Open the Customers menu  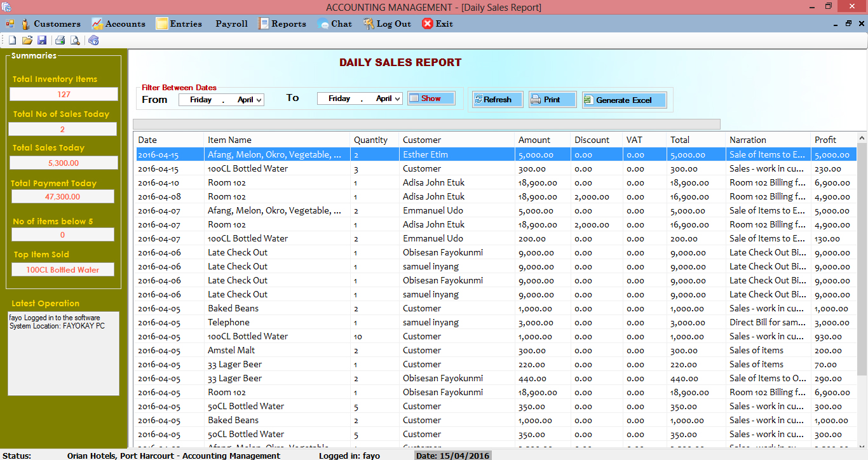tap(51, 24)
